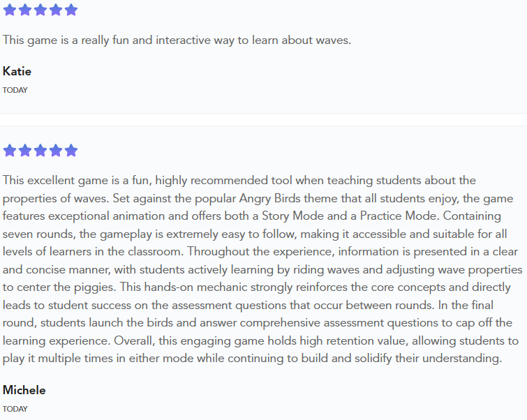Click second star of Katie's review
Image resolution: width=527 pixels, height=420 pixels.
tap(25, 10)
